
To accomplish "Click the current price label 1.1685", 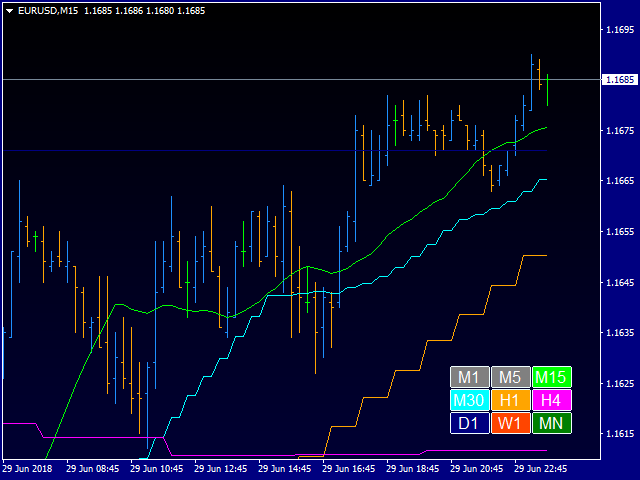I will pyautogui.click(x=620, y=80).
